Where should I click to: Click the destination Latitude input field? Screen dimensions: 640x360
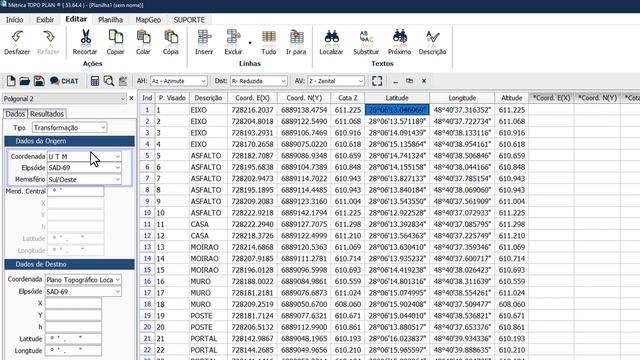point(73,339)
